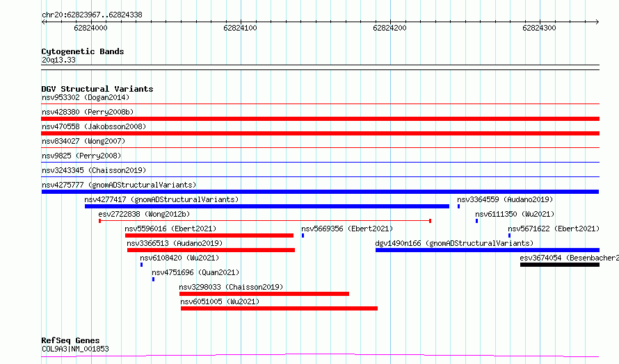Click the nsv3366513 red variant bar
The image size is (619, 364).
pyautogui.click(x=211, y=250)
